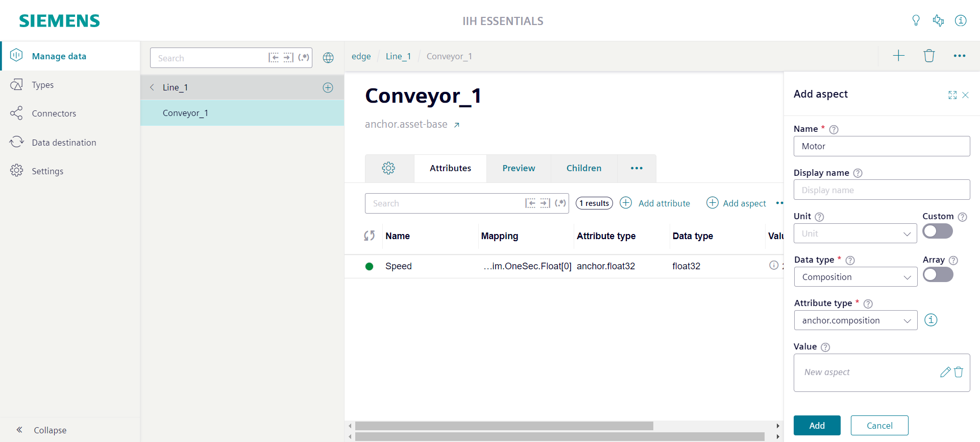Navigate to edge breadcrumb

point(361,56)
